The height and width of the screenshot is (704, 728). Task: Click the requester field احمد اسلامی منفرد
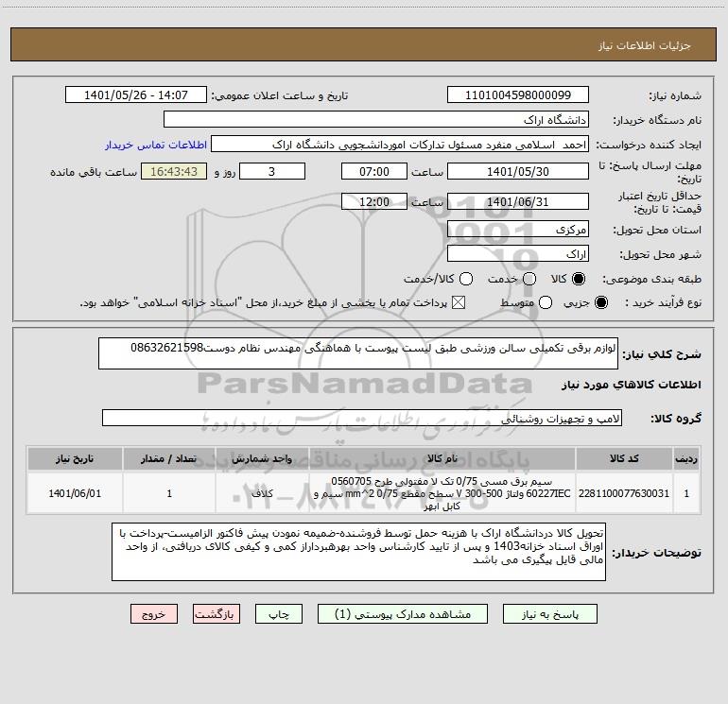[400, 145]
